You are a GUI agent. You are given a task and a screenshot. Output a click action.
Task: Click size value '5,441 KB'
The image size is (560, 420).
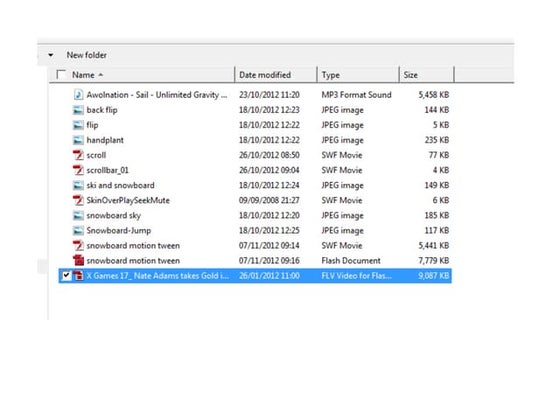click(x=434, y=245)
